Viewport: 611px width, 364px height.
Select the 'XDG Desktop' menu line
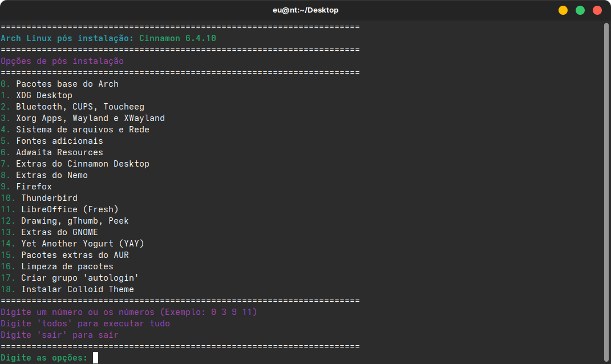(x=37, y=95)
